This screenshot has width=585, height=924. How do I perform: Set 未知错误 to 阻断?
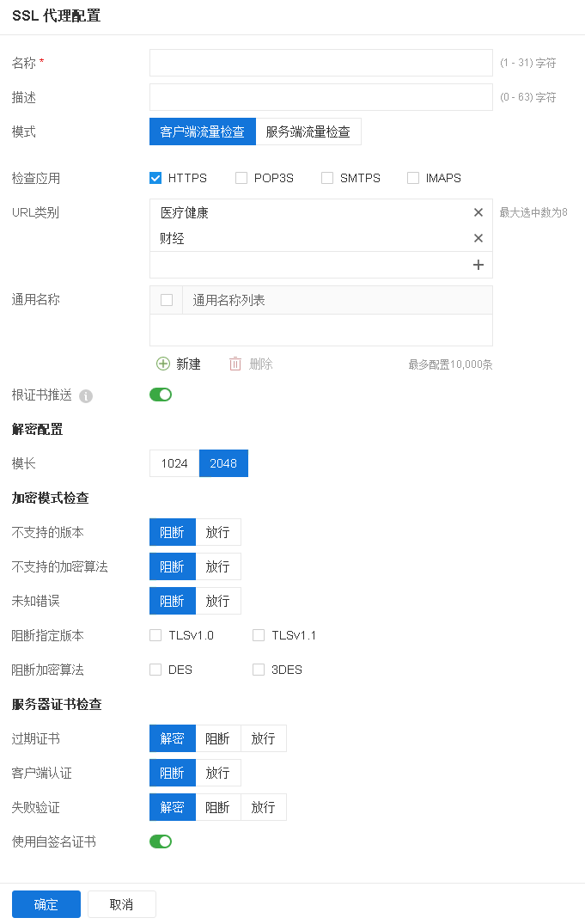(173, 601)
